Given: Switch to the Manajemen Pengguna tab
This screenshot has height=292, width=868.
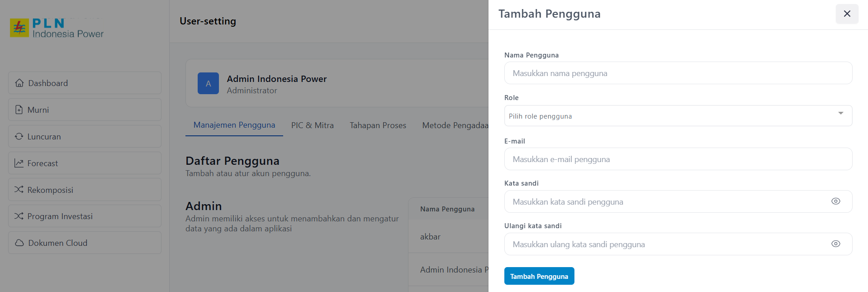Looking at the screenshot, I should (234, 125).
